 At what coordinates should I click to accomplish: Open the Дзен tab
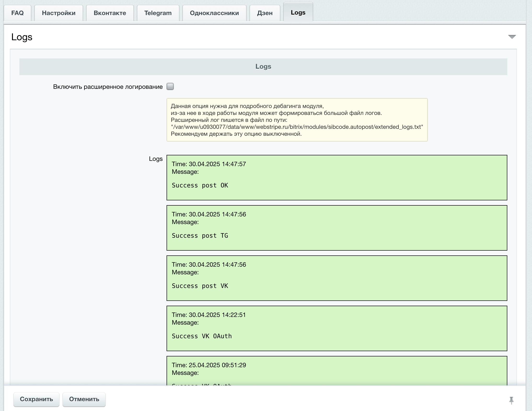coord(265,13)
